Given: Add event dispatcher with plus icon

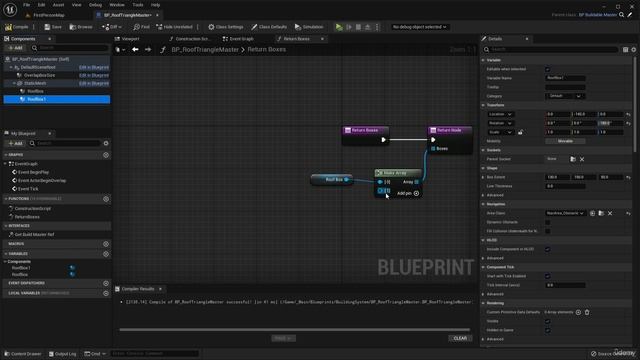Looking at the screenshot, I should click(106, 283).
